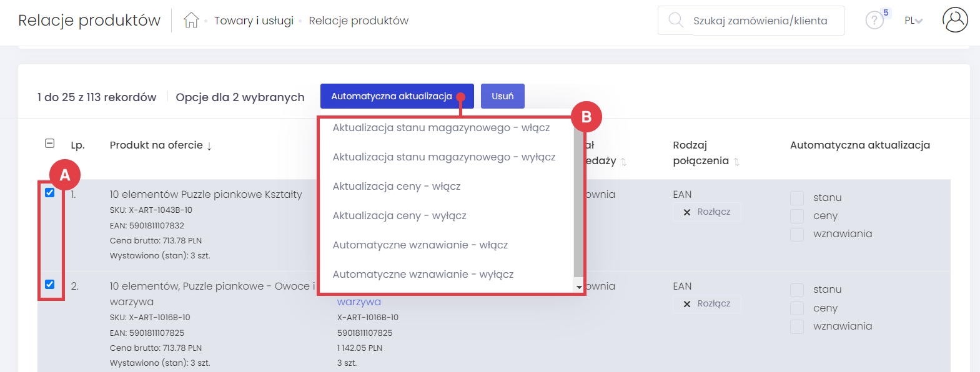Click the search magnifier icon
This screenshot has width=980, height=372.
pyautogui.click(x=675, y=20)
